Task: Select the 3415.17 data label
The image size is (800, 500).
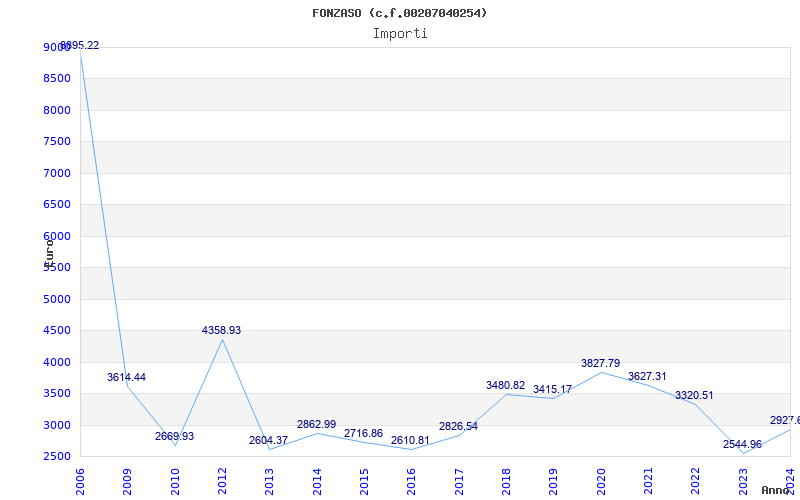Action: coord(552,390)
